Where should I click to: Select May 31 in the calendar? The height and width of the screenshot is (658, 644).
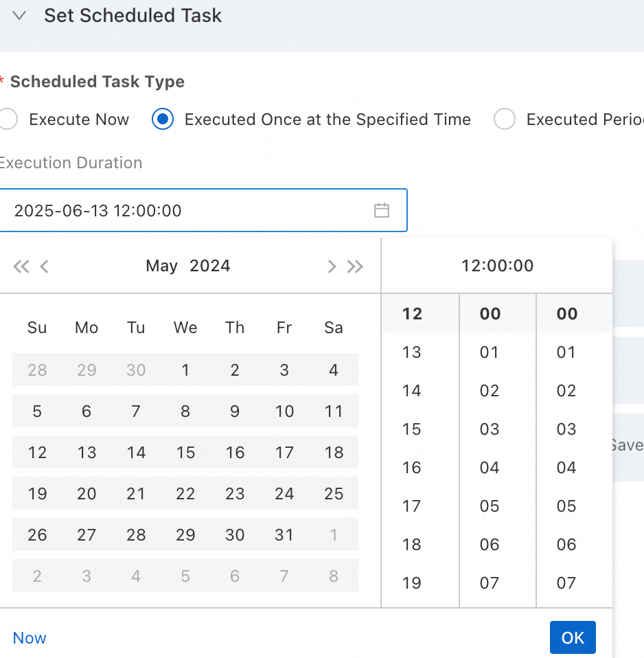pos(284,535)
